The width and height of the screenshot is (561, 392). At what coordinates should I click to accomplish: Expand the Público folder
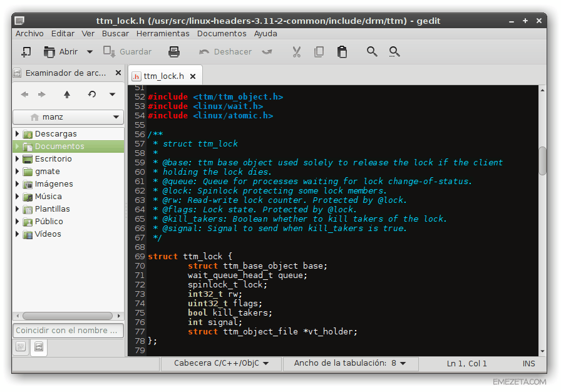[x=17, y=222]
